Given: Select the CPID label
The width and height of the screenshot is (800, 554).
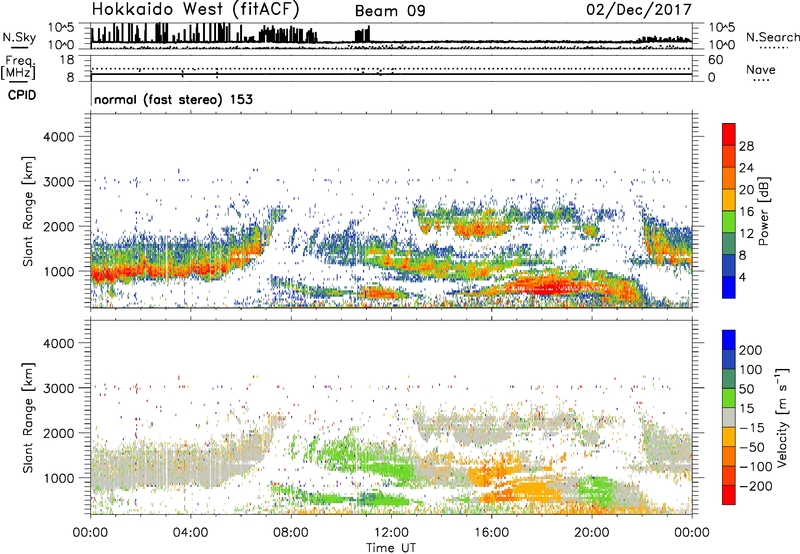Looking at the screenshot, I should point(22,95).
